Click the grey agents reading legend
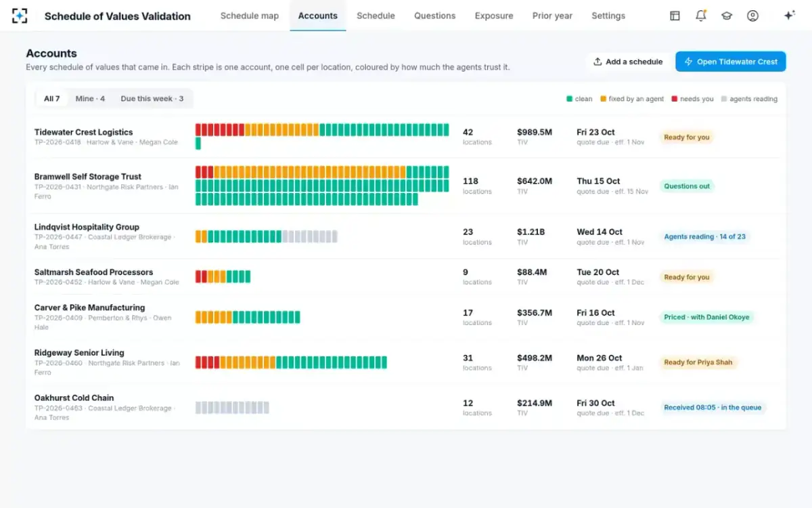Screen dimensions: 812x508 tap(749, 99)
